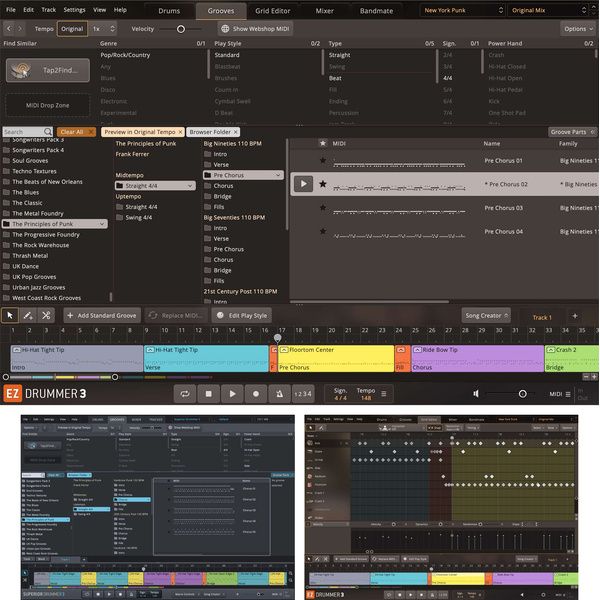Viewport: 600px width, 600px height.
Task: Click Edit Play Style
Action: pos(242,316)
